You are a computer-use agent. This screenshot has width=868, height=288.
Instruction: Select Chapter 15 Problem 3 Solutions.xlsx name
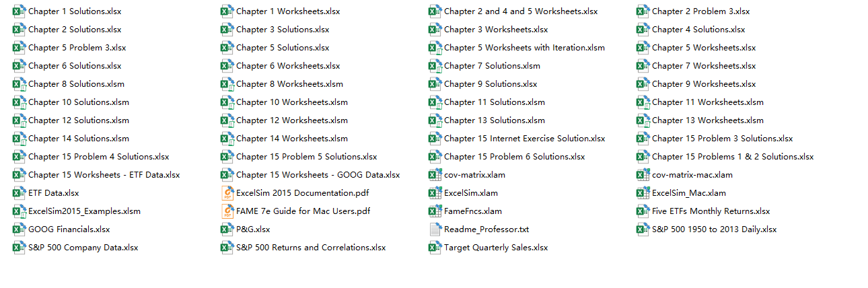(x=723, y=139)
